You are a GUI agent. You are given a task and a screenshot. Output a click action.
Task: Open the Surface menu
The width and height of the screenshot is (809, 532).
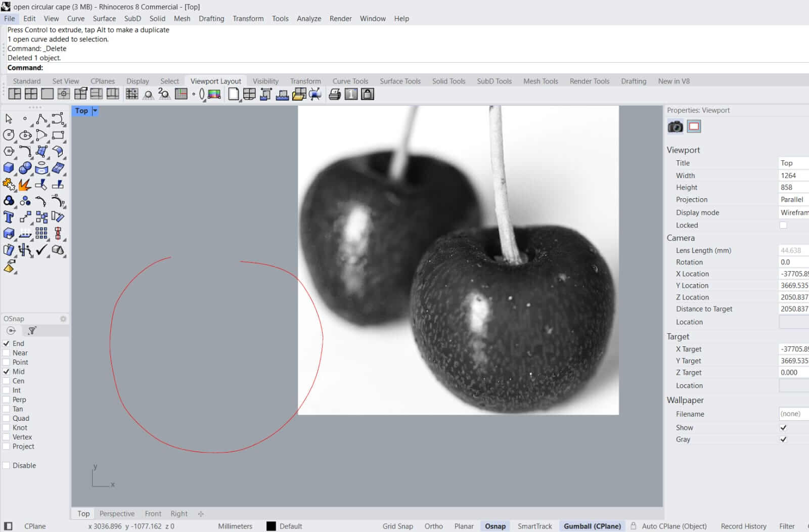104,19
